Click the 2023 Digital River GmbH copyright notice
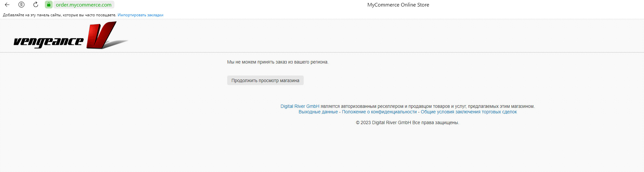Screen dimensions: 644x172 [x=407, y=122]
